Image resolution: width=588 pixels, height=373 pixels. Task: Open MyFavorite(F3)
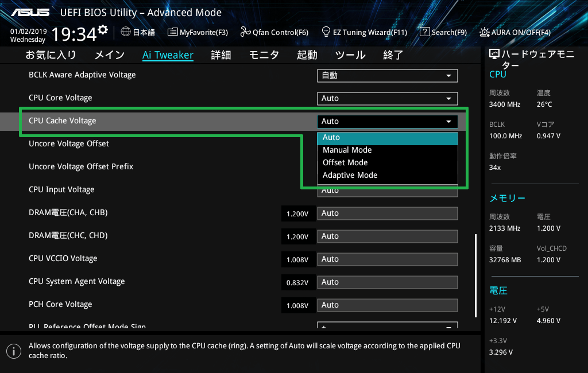point(198,32)
